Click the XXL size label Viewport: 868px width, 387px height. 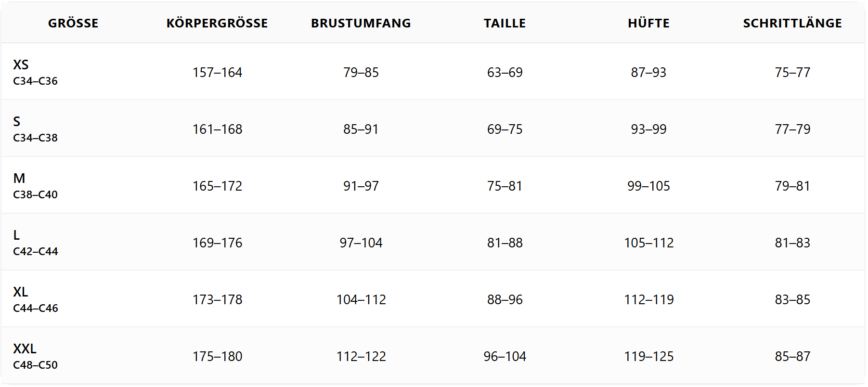point(25,348)
